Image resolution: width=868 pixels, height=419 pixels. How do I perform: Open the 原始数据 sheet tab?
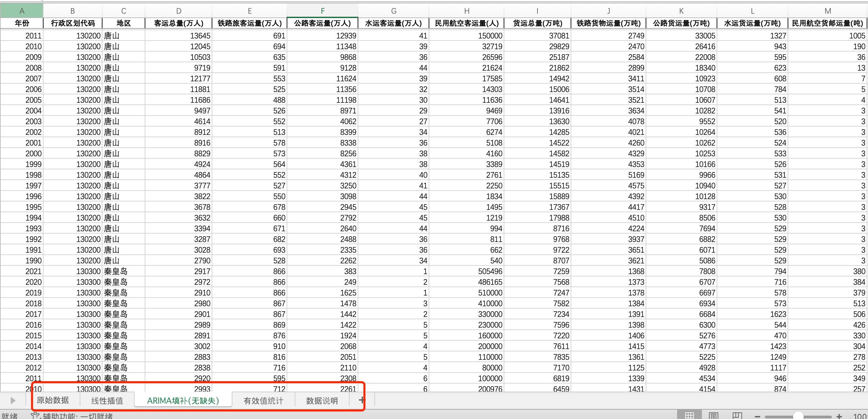(x=53, y=400)
